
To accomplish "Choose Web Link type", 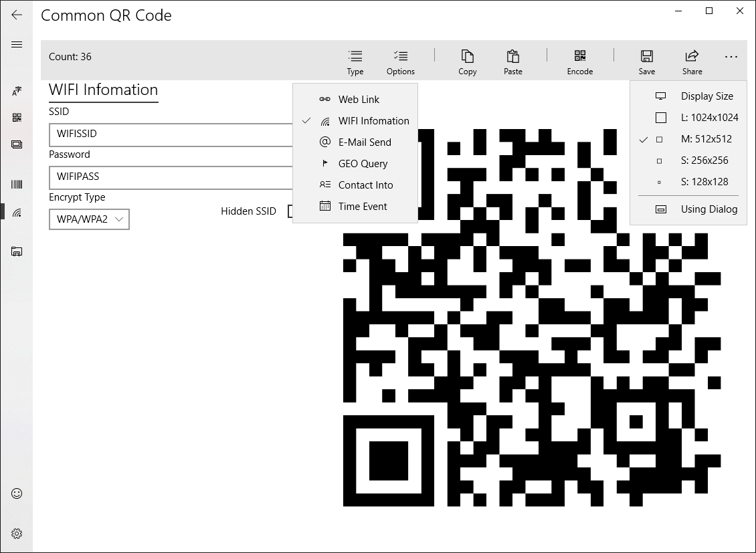I will (x=355, y=99).
